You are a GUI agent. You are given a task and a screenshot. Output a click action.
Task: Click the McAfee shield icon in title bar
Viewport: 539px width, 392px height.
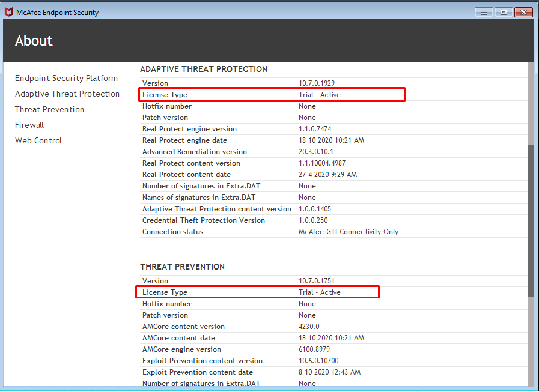point(9,12)
